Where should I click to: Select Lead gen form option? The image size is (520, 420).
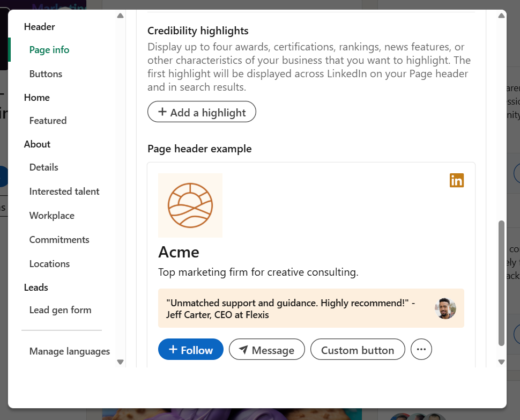pyautogui.click(x=60, y=310)
